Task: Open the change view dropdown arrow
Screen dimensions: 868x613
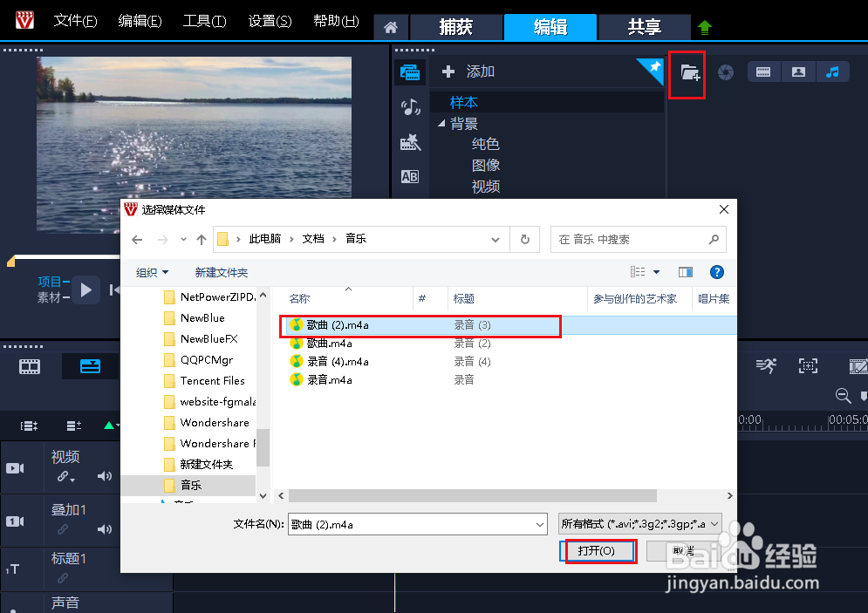Action: pyautogui.click(x=657, y=272)
